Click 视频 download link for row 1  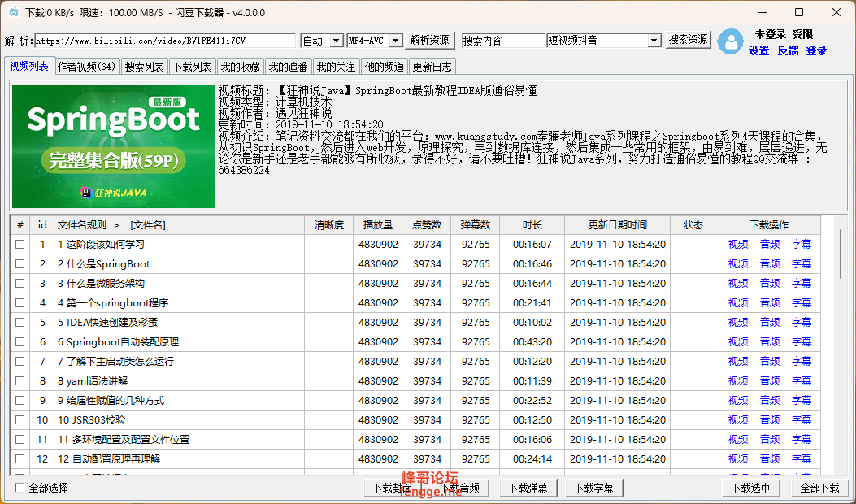[x=738, y=245]
